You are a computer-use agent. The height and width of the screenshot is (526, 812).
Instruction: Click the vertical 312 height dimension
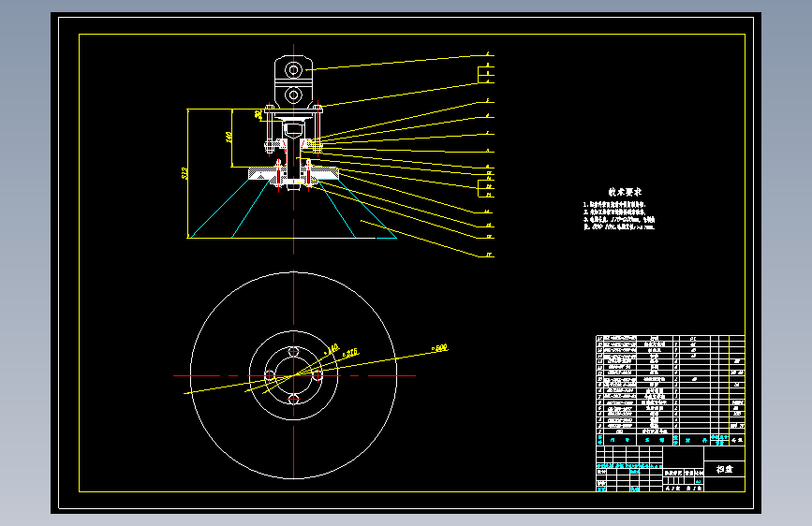[x=185, y=173]
